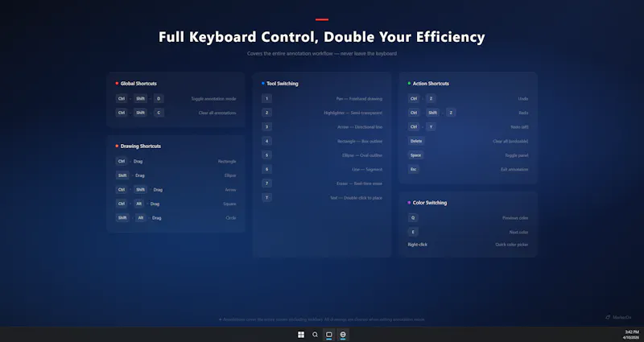Click 'Circle' label in Drawing Shortcuts

231,218
